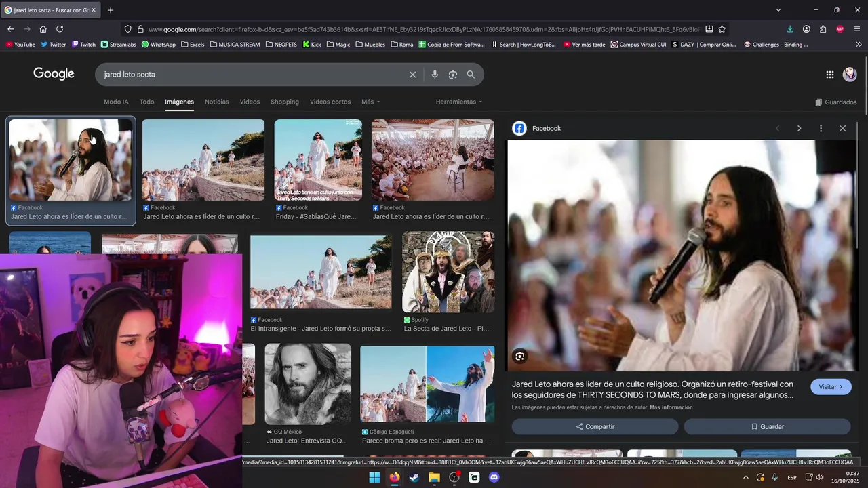Click the magnifier search submit icon

click(471, 75)
